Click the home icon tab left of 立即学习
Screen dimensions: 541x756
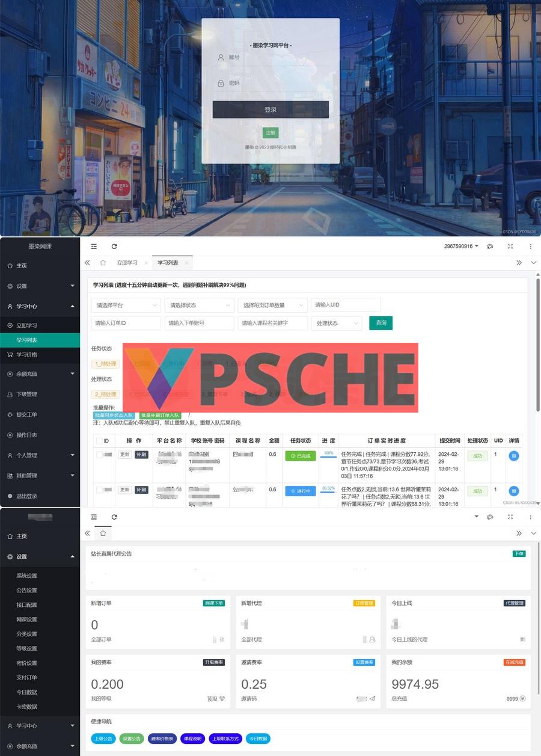[x=103, y=263]
